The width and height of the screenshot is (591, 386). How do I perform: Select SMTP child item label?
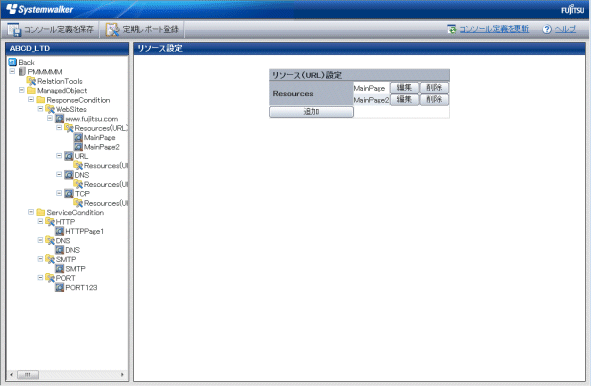pos(75,269)
